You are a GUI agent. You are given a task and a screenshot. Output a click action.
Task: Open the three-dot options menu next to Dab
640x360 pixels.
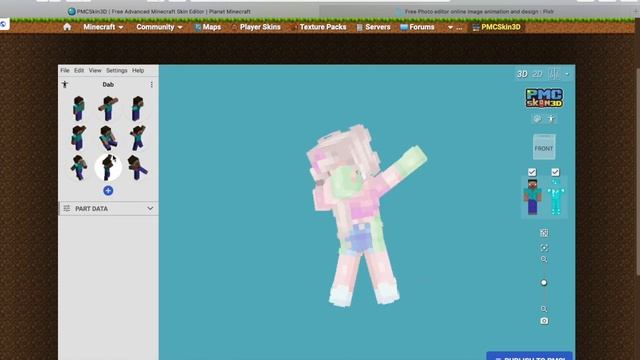[151, 84]
